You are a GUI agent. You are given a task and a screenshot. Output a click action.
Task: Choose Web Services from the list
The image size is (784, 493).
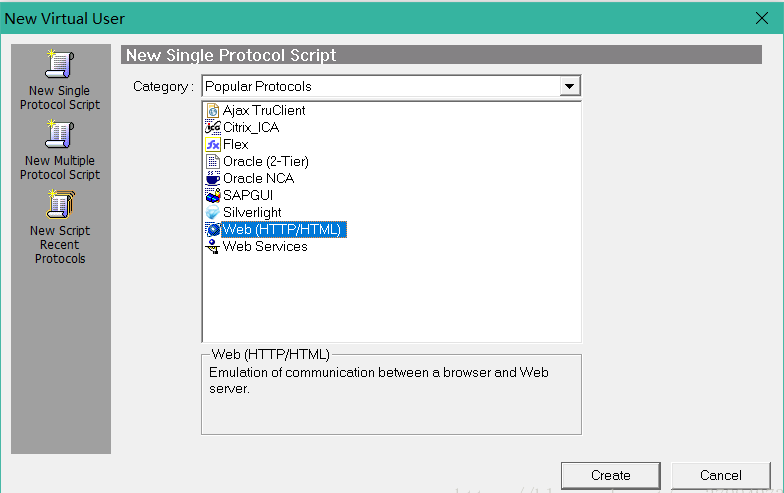pyautogui.click(x=265, y=247)
